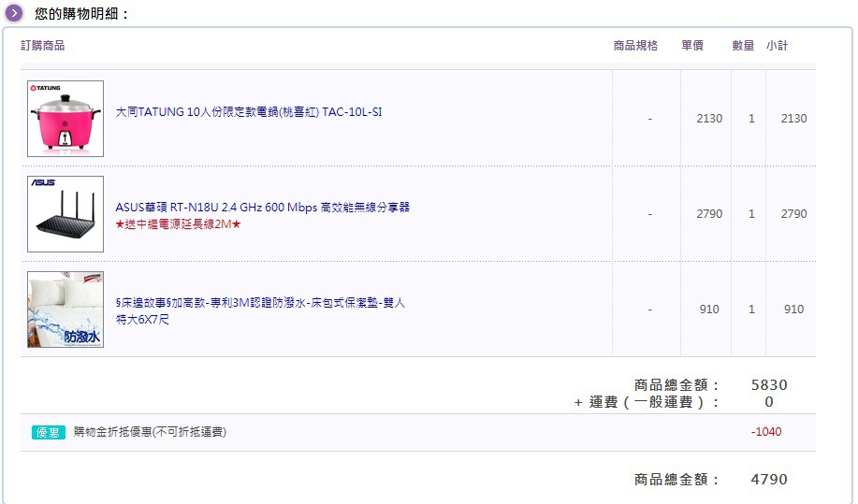Click the 2130 unit price of the TATUNG cooker

tap(709, 119)
